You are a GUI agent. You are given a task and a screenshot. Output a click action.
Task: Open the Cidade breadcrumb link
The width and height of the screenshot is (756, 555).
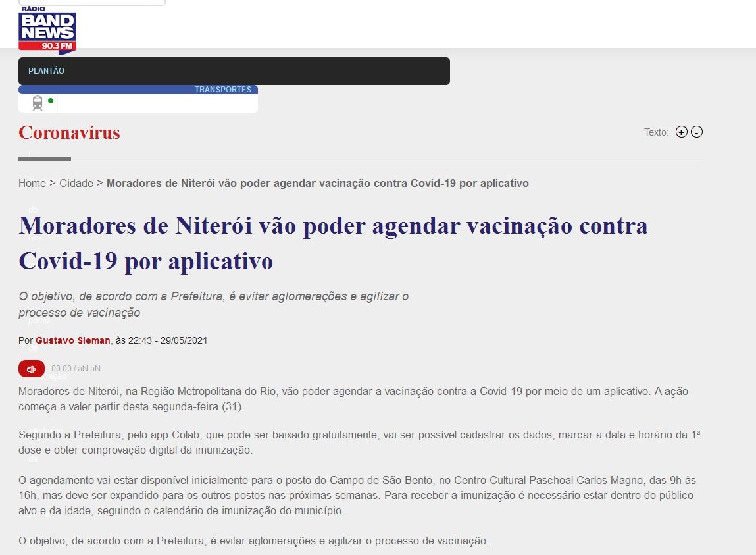[76, 183]
